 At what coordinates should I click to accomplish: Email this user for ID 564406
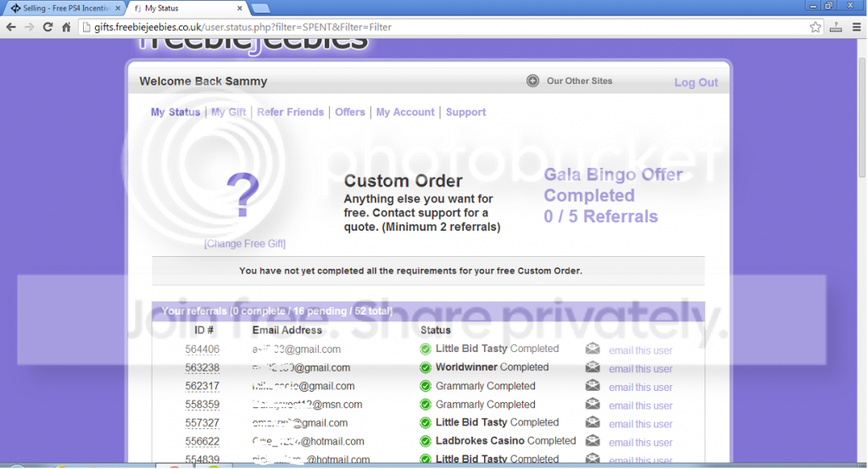point(641,350)
